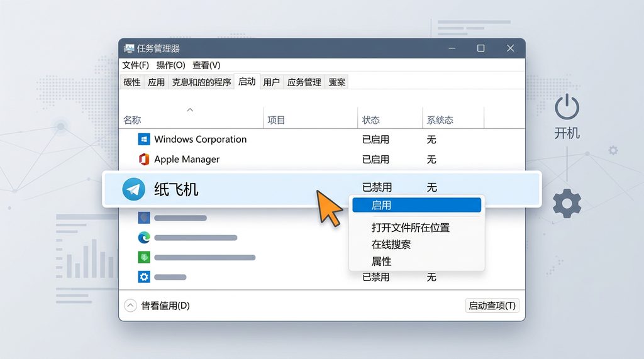Switch to the 用户 tab
This screenshot has height=359, width=644.
point(272,82)
